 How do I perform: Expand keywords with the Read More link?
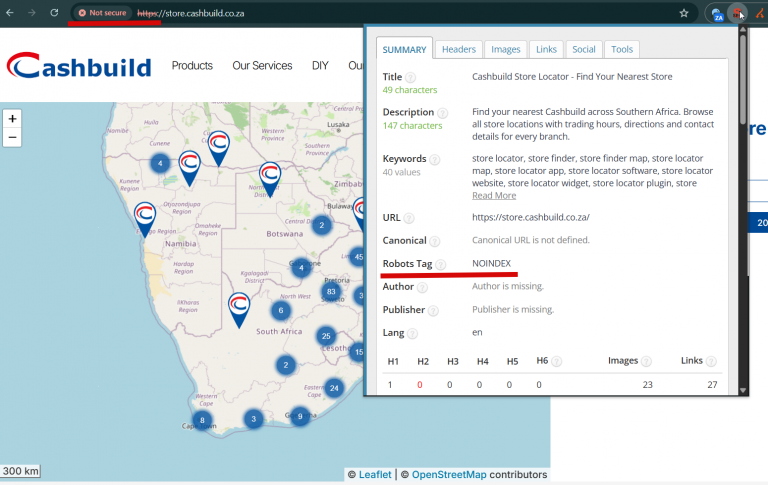coord(494,195)
